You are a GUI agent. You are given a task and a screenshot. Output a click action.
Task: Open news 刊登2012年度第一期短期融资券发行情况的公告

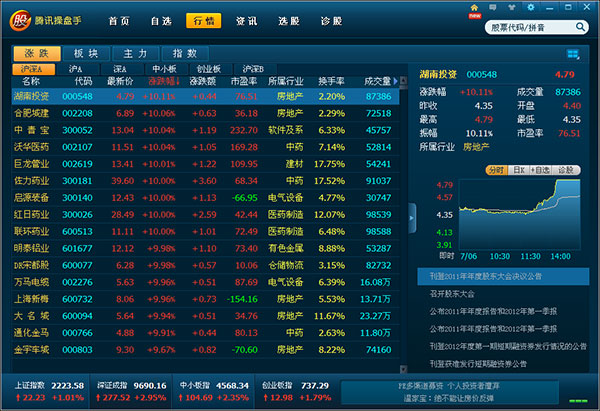pos(508,346)
